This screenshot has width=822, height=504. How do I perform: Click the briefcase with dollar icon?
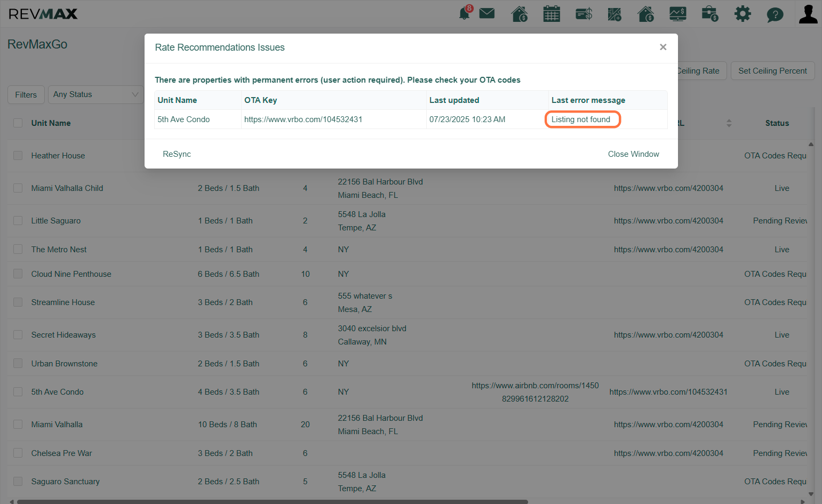[x=710, y=14]
